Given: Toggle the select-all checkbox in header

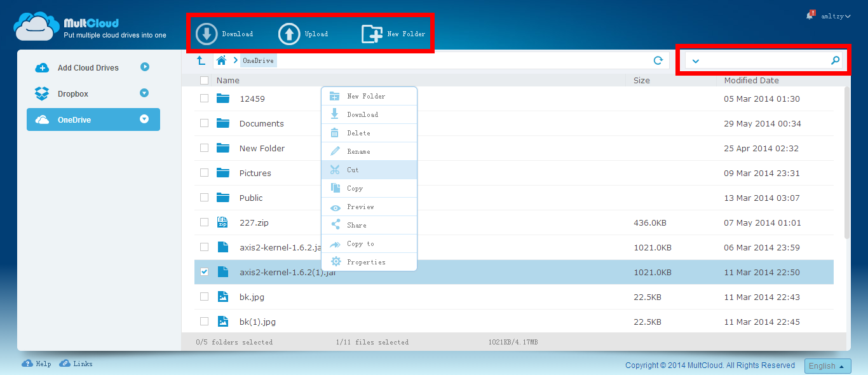Looking at the screenshot, I should [x=204, y=80].
